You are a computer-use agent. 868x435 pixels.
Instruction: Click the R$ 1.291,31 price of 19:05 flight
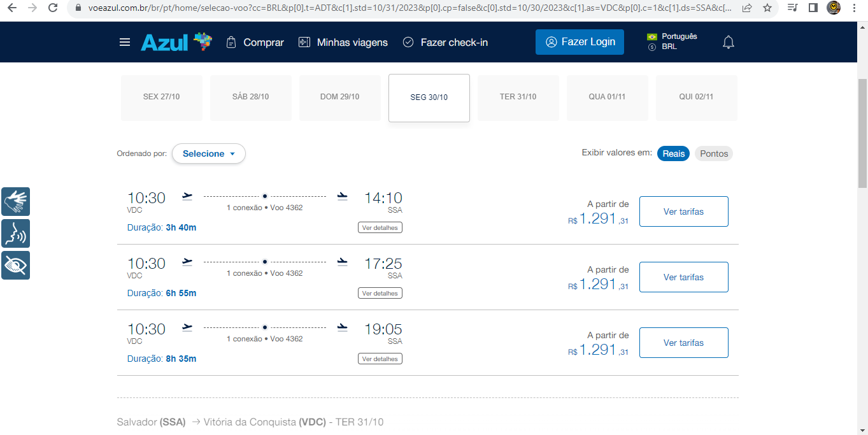click(599, 350)
